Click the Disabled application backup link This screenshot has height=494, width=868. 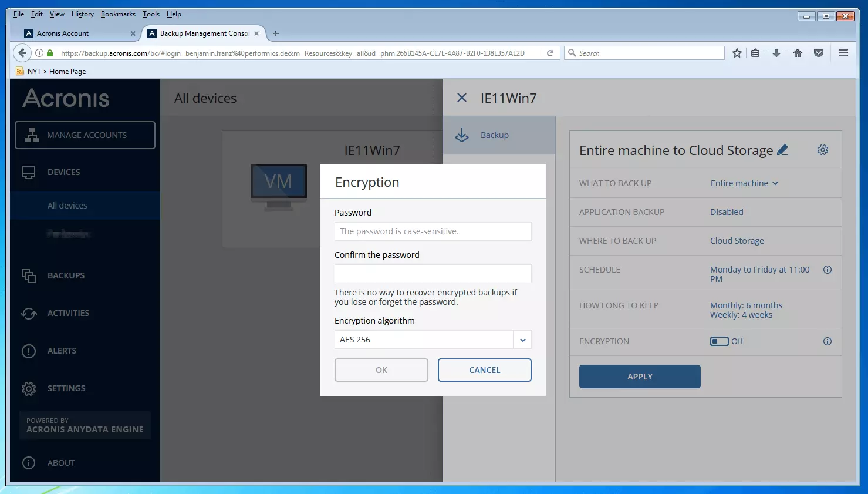click(727, 212)
